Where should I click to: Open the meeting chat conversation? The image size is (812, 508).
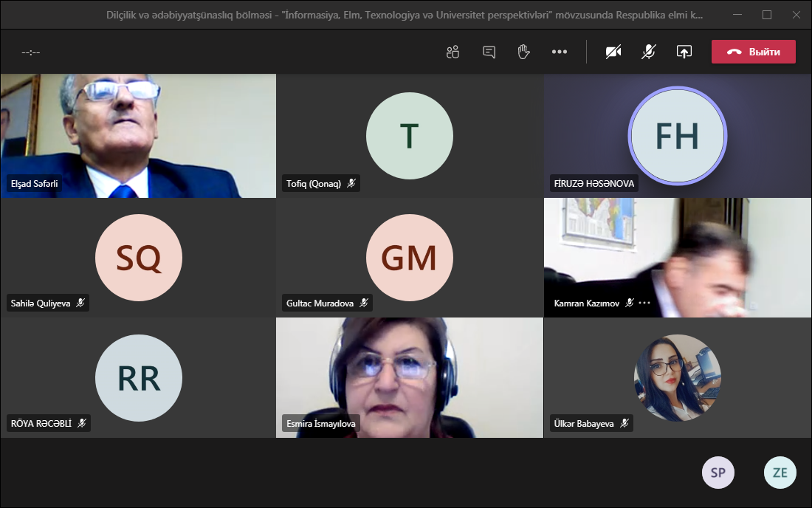pyautogui.click(x=489, y=52)
